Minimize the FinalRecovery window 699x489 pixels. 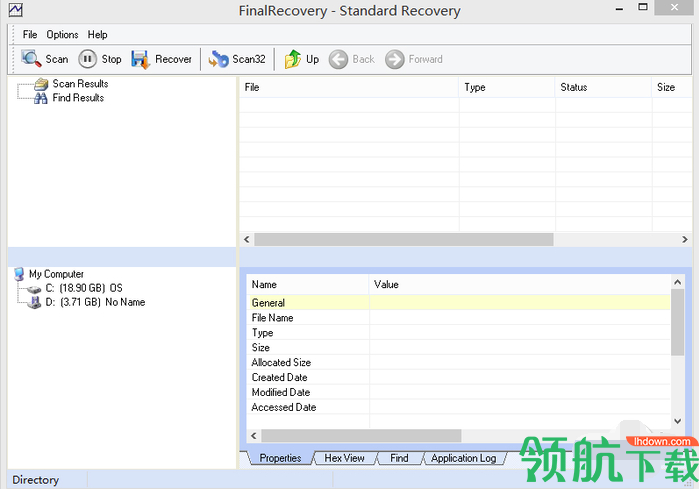tap(619, 8)
